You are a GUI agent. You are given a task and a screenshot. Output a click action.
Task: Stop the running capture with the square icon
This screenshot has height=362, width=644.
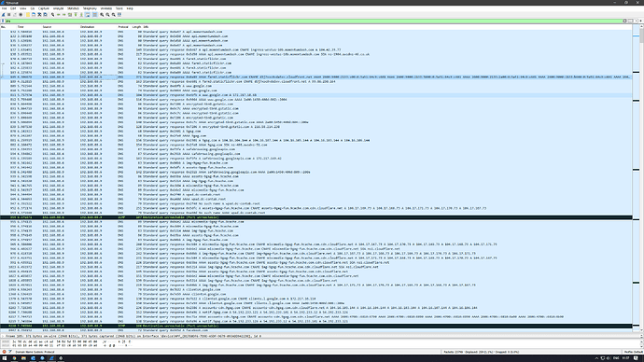(9, 14)
